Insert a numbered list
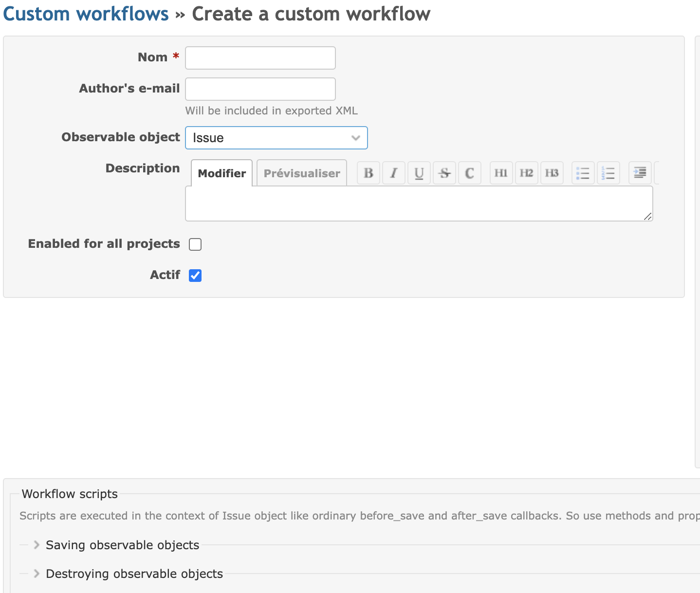The width and height of the screenshot is (700, 593). point(608,173)
